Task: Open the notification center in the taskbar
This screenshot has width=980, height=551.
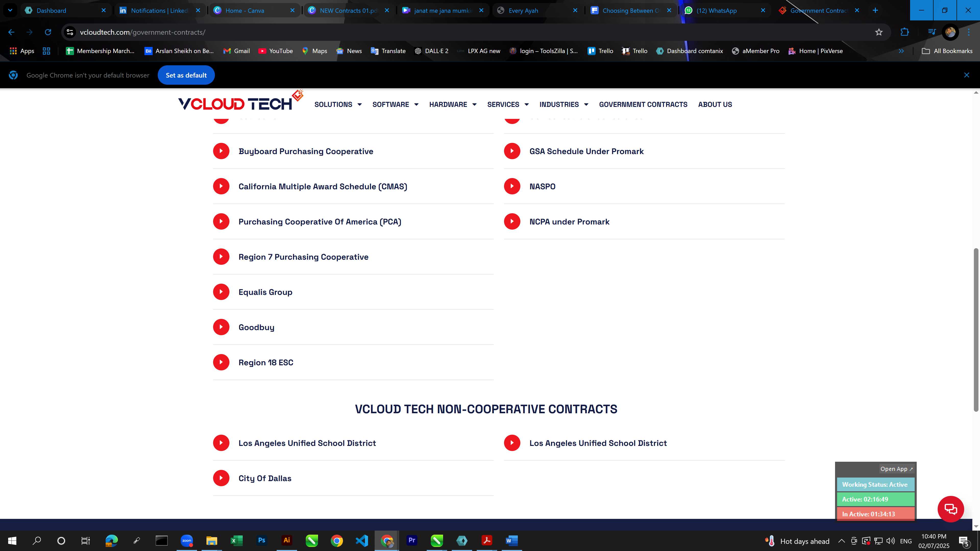Action: [964, 541]
